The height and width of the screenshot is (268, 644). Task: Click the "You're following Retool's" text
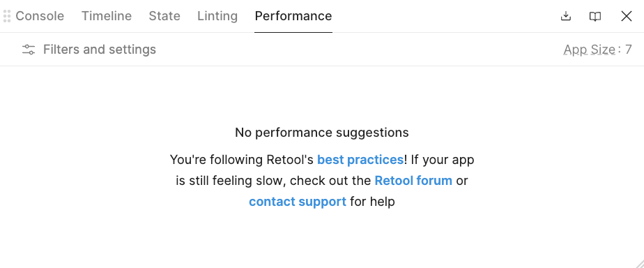tap(242, 160)
